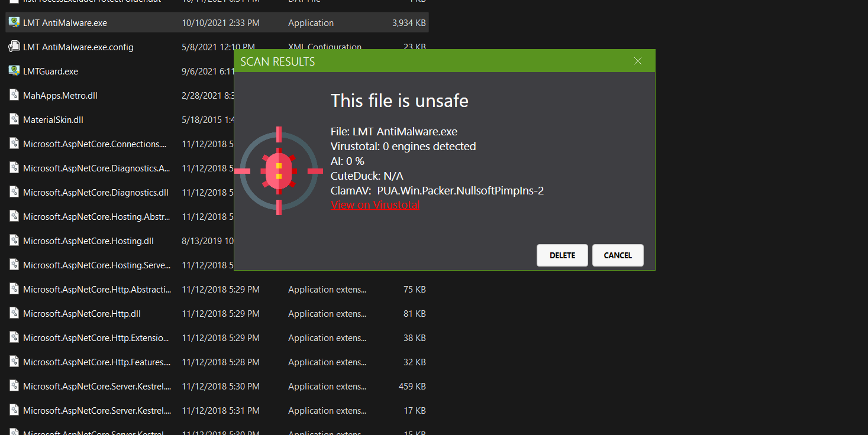
Task: Click the 17 KB size cell
Action: pos(415,411)
